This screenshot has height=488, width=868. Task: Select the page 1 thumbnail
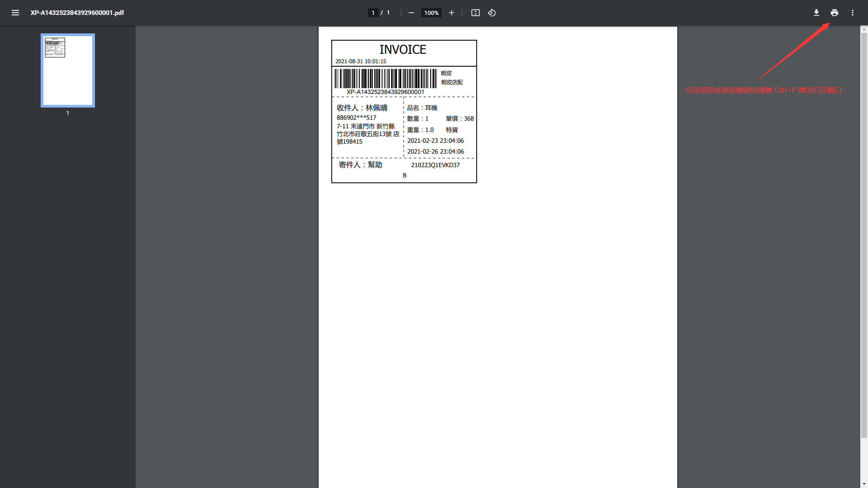pos(68,70)
